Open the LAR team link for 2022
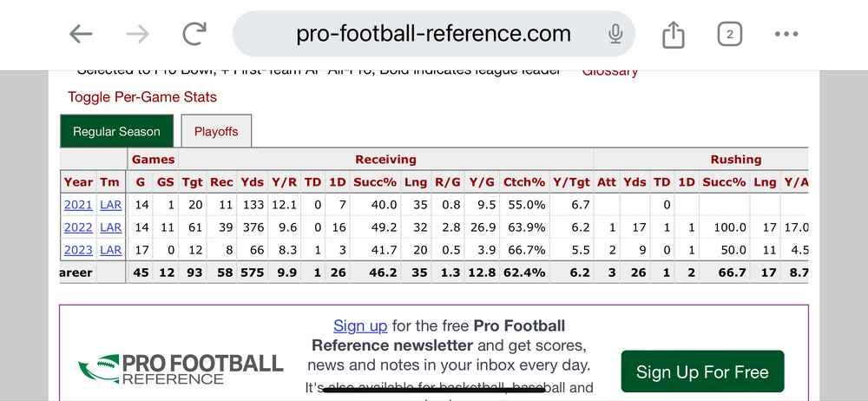This screenshot has height=401, width=868. (x=110, y=227)
